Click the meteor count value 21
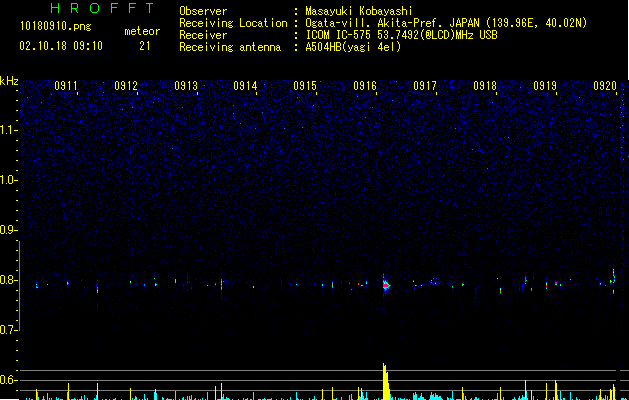629x400 pixels. [x=145, y=46]
